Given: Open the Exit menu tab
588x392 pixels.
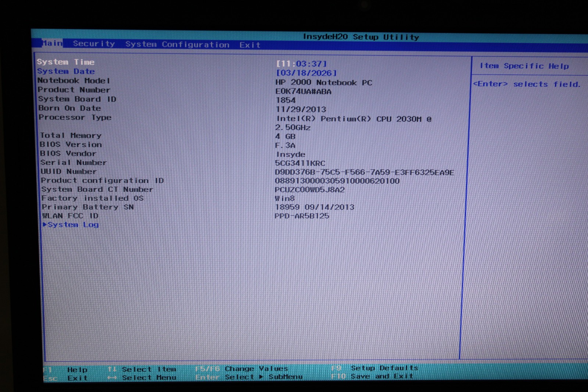Looking at the screenshot, I should [250, 45].
